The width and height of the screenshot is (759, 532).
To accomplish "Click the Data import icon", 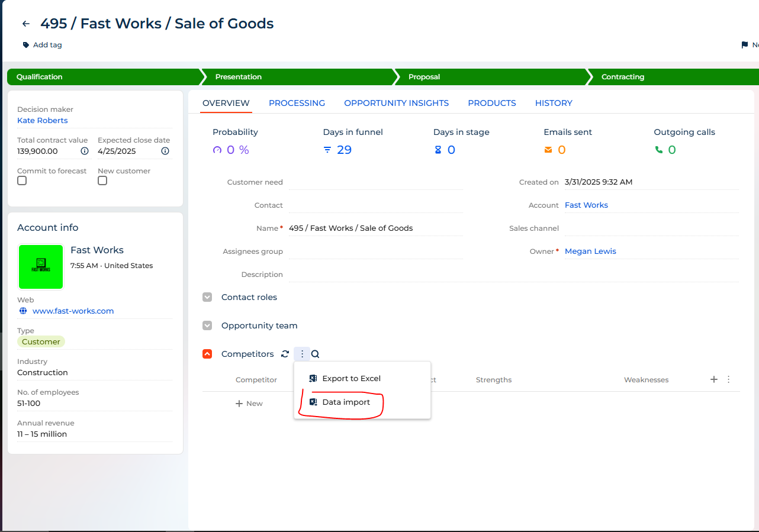I will click(313, 402).
